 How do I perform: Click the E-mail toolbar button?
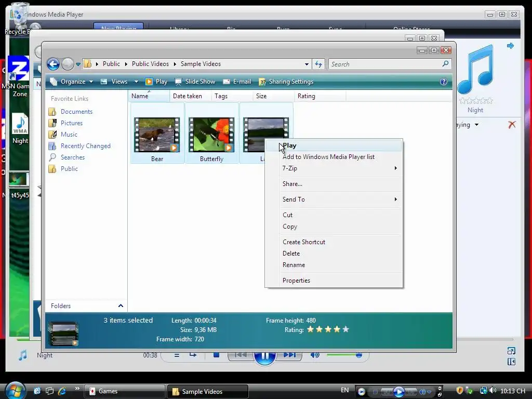coord(237,82)
